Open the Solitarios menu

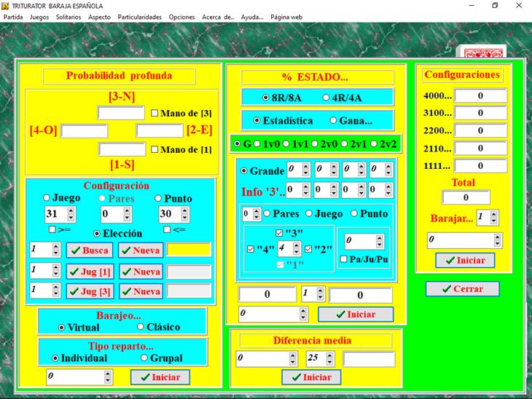point(69,17)
